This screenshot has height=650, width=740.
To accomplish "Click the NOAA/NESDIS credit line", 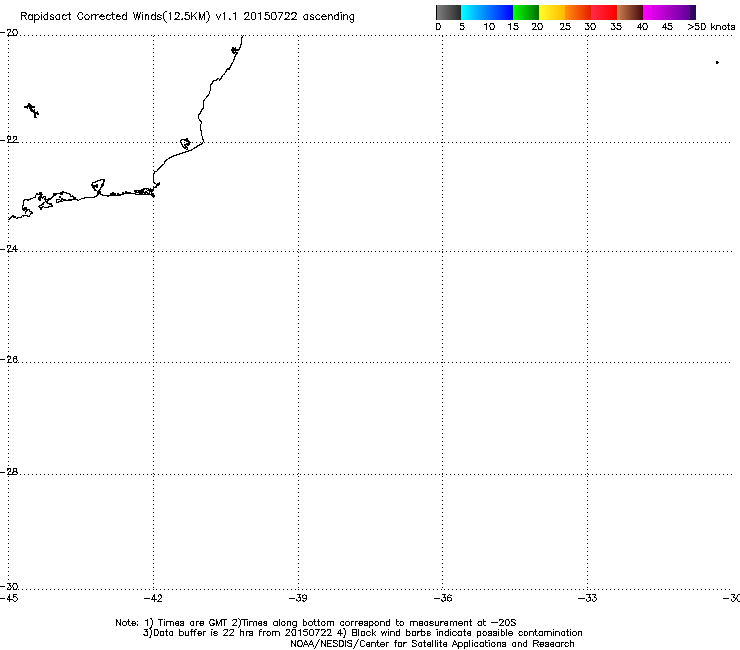I will point(432,644).
